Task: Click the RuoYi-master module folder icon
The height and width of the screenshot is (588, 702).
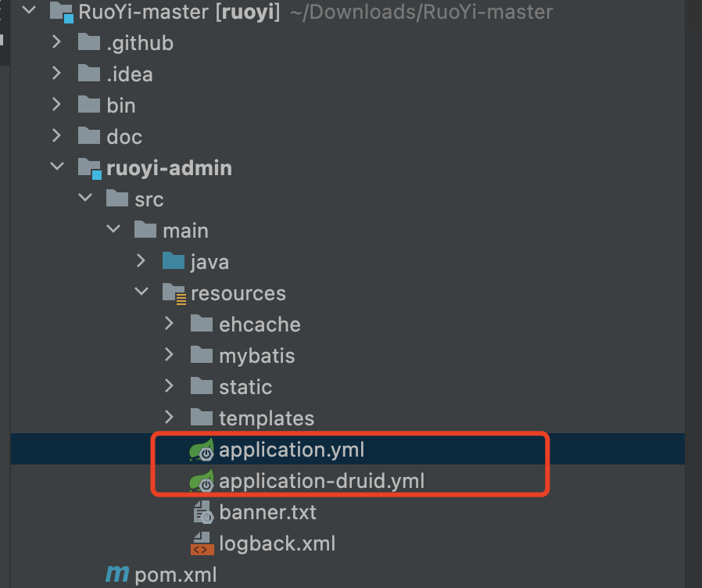Action: [62, 12]
